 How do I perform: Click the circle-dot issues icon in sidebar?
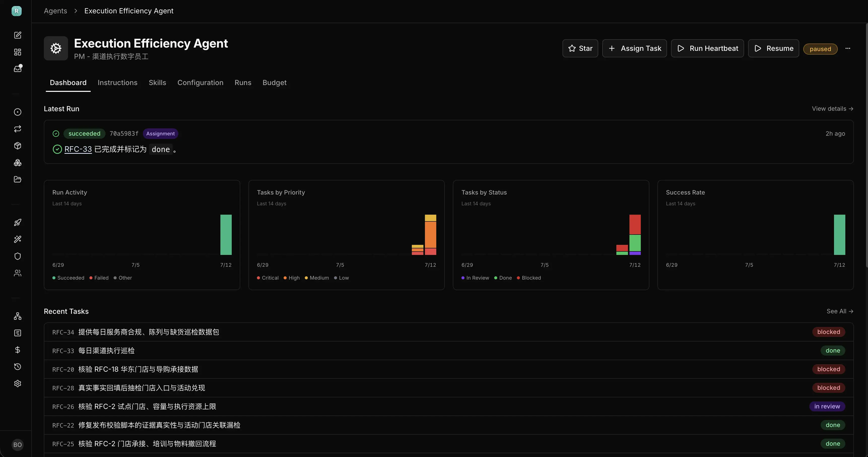[18, 112]
